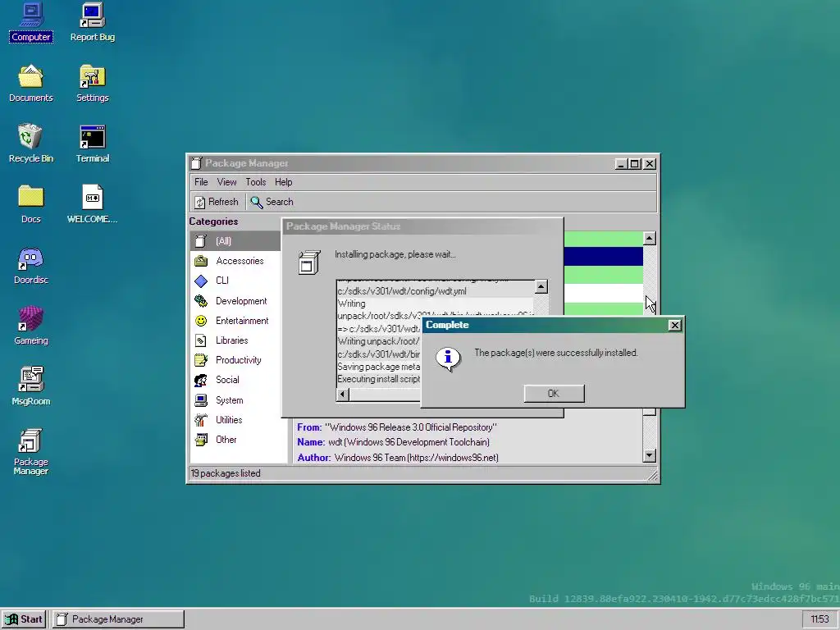
Task: Click the 'Name:' wdt line in details
Action: (x=393, y=442)
